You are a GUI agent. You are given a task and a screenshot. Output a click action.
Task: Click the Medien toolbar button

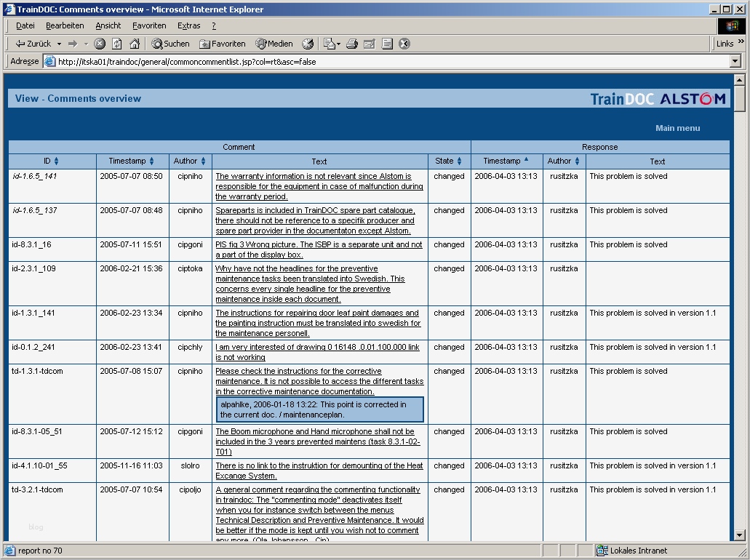pyautogui.click(x=274, y=44)
